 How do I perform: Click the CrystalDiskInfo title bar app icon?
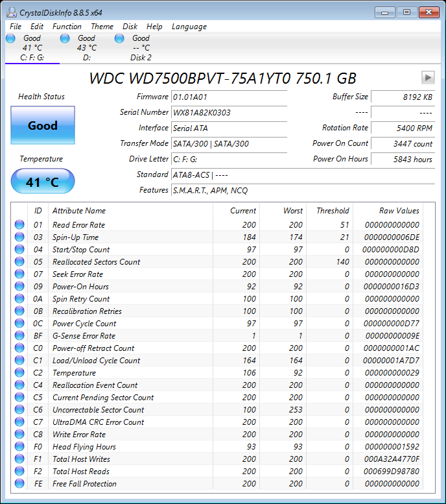(x=12, y=12)
